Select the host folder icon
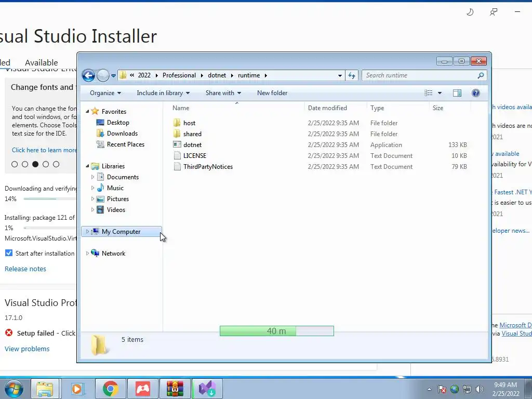The width and height of the screenshot is (532, 399). click(177, 123)
